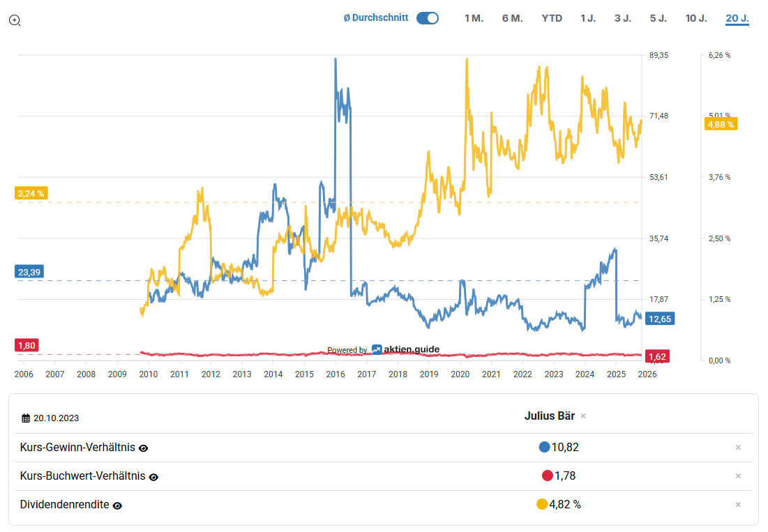Image resolution: width=768 pixels, height=532 pixels.
Task: Toggle visibility eye for Dividendenrendite
Action: tap(117, 506)
